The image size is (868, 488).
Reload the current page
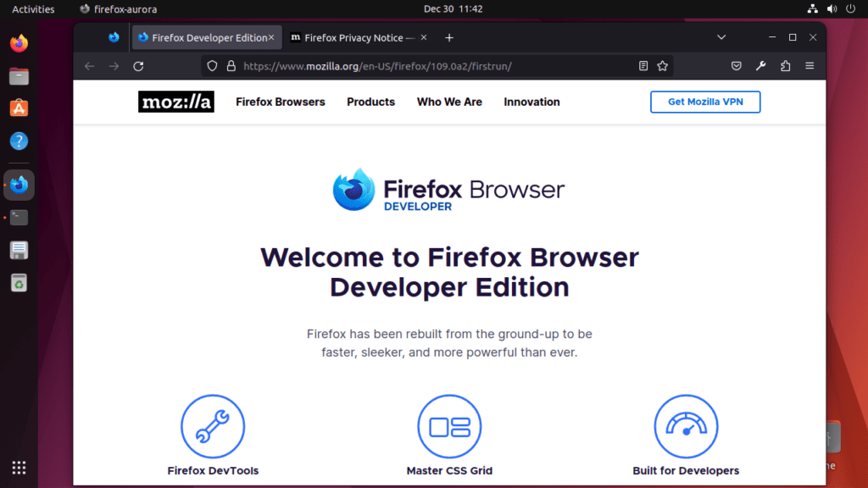tap(138, 66)
